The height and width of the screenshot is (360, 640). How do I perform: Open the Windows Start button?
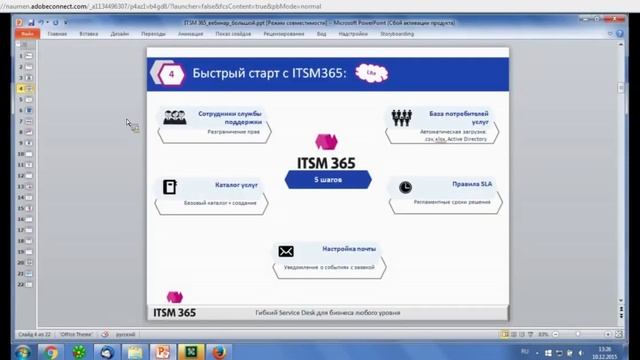tap(22, 352)
